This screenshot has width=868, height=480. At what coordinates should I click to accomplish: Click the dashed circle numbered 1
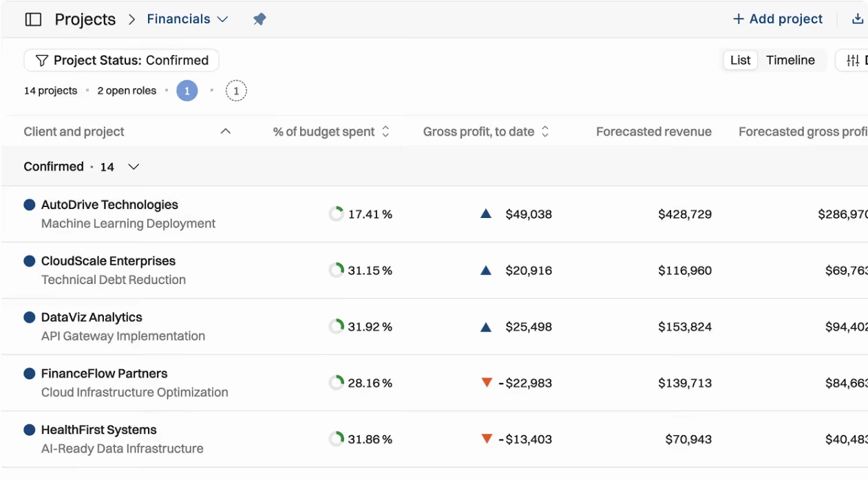(236, 91)
